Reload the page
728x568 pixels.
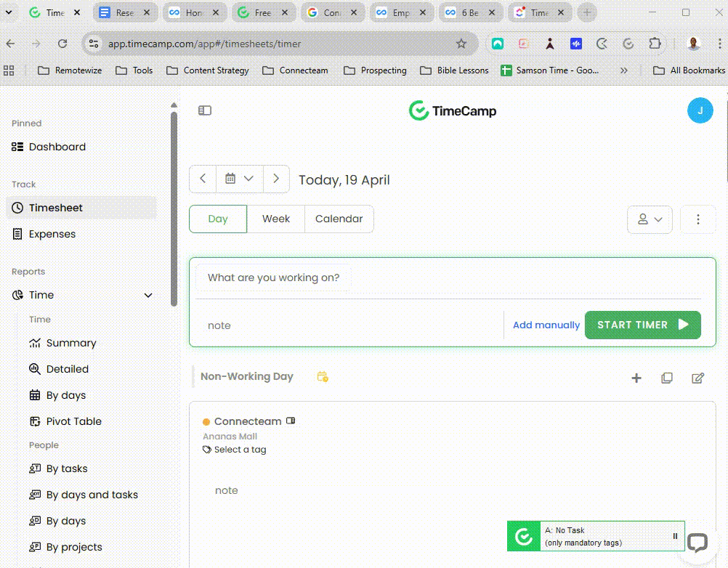(x=62, y=44)
